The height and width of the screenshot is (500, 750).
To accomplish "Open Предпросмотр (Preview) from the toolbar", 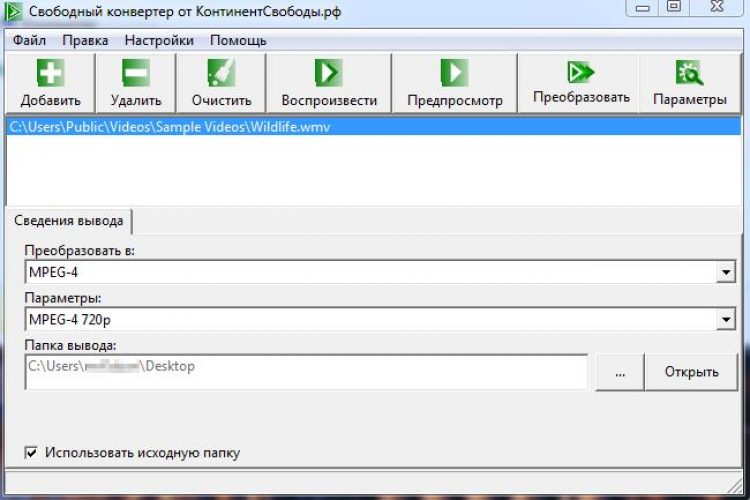I will click(454, 74).
